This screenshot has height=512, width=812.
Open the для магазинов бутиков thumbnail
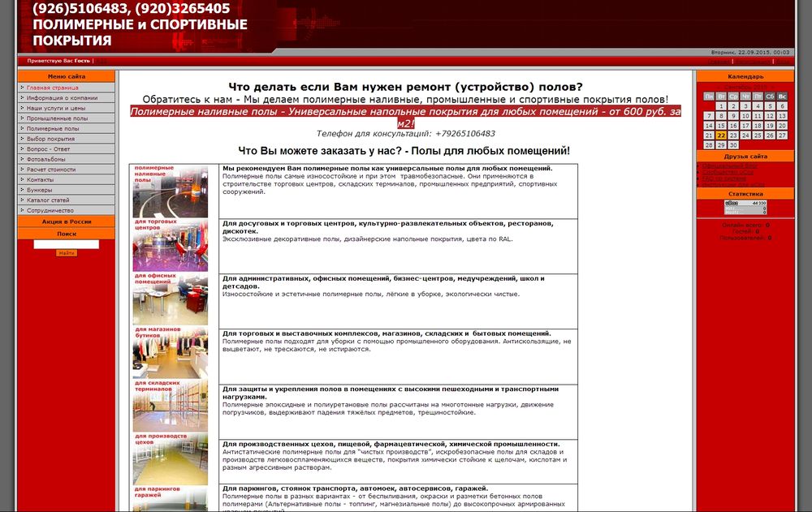[x=170, y=353]
